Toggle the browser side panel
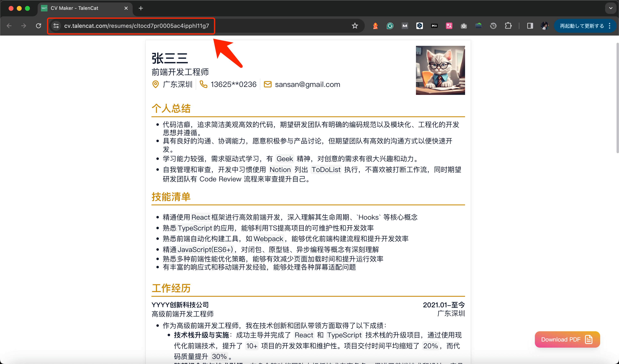Image resolution: width=619 pixels, height=364 pixels. (x=530, y=26)
